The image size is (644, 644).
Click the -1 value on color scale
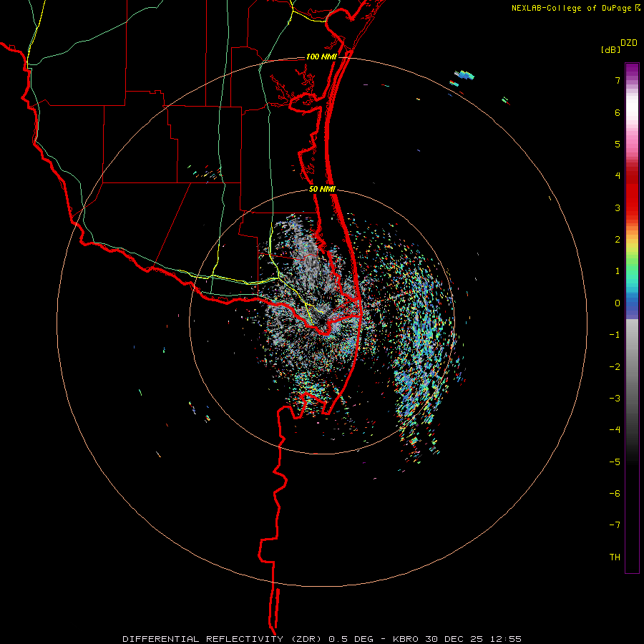pyautogui.click(x=615, y=335)
